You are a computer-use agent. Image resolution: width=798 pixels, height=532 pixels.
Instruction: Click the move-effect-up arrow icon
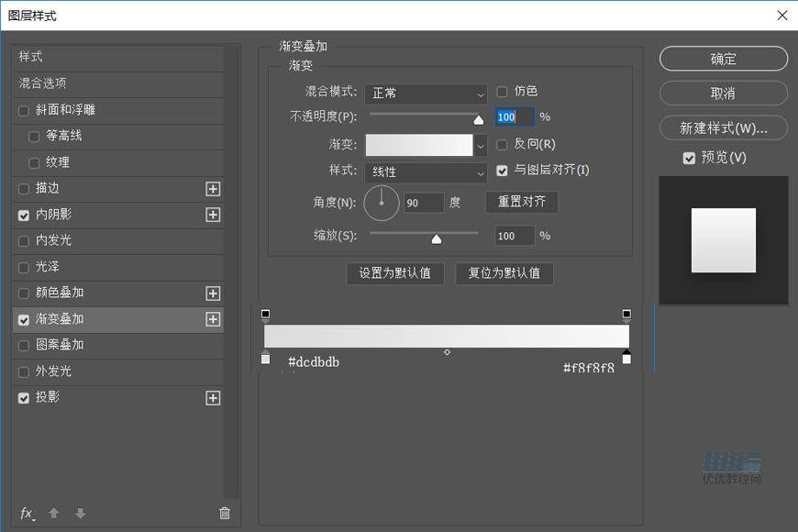pos(52,514)
